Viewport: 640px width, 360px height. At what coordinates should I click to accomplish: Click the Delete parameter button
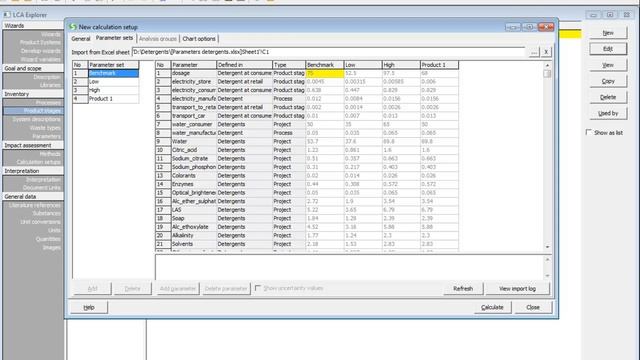(x=226, y=289)
